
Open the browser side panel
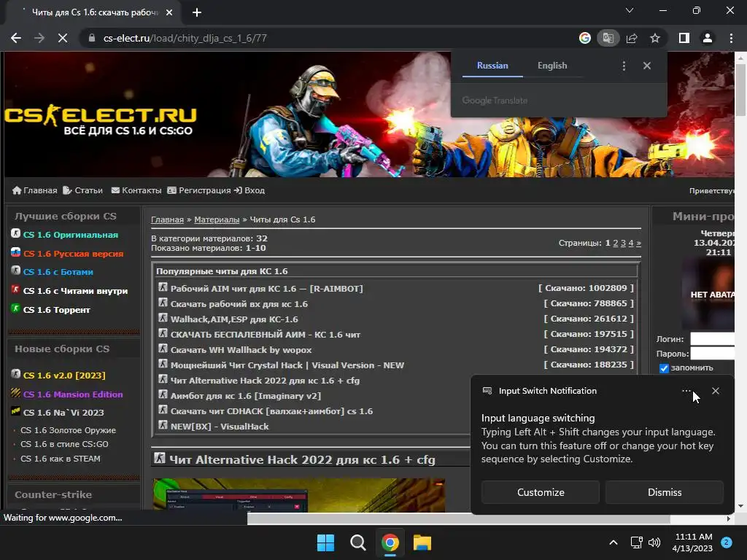pyautogui.click(x=684, y=38)
